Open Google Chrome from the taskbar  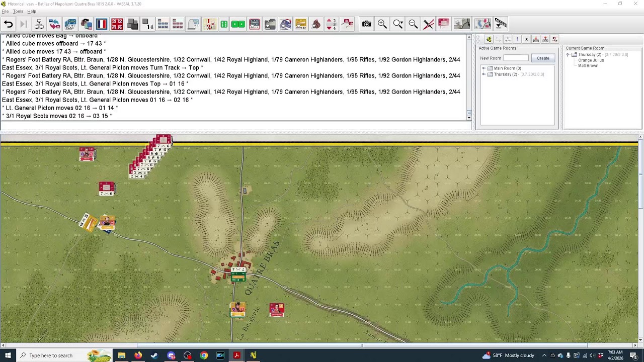pyautogui.click(x=204, y=355)
